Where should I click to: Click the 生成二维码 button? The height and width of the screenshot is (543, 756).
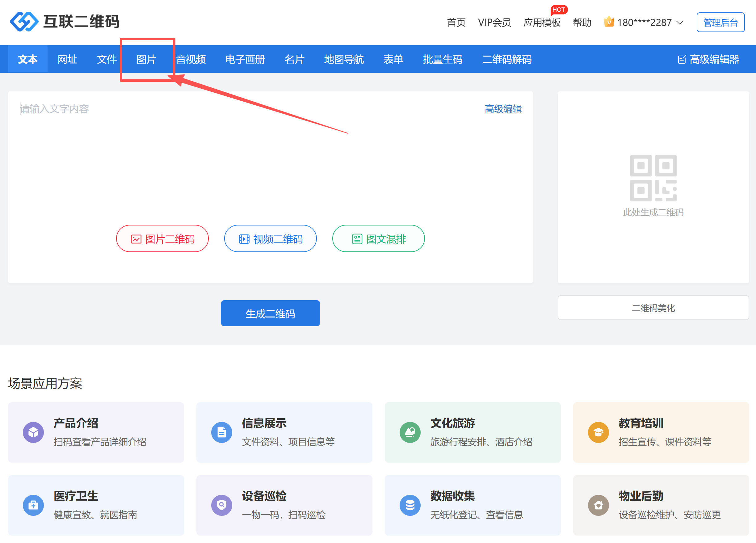(x=270, y=313)
